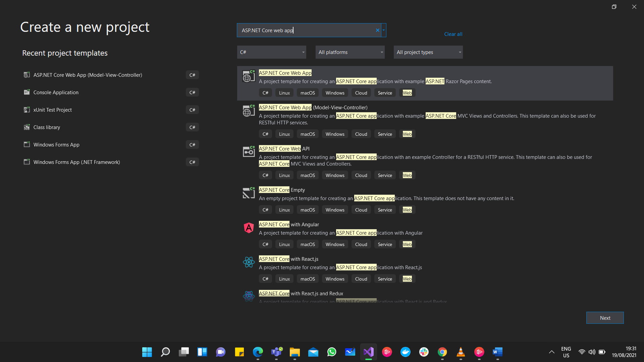
Task: Expand the C# language filter dropdown
Action: point(271,52)
